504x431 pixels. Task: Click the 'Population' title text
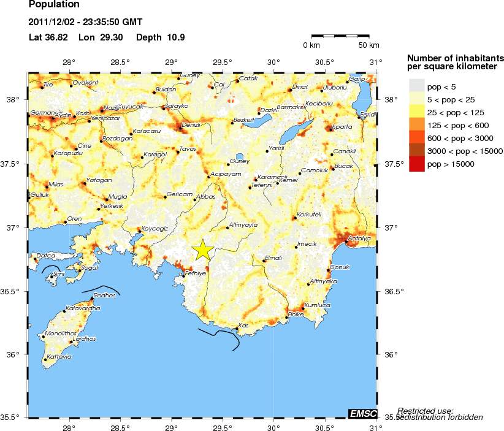[x=53, y=6]
